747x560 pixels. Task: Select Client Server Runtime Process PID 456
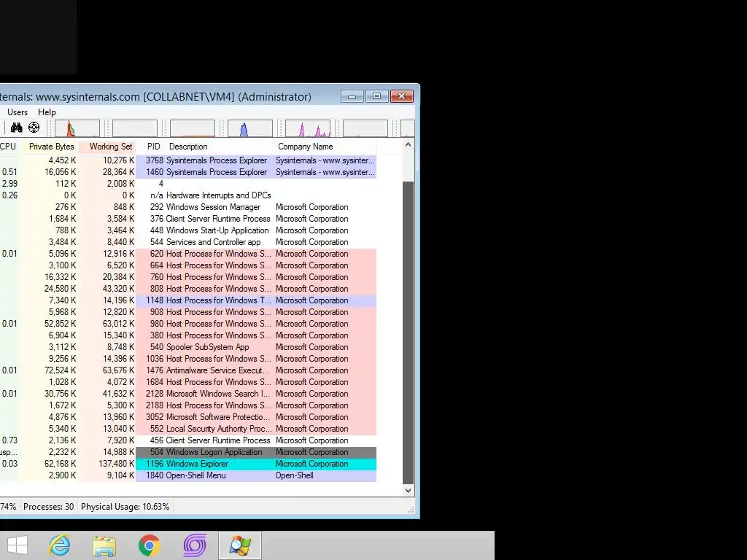(188, 440)
